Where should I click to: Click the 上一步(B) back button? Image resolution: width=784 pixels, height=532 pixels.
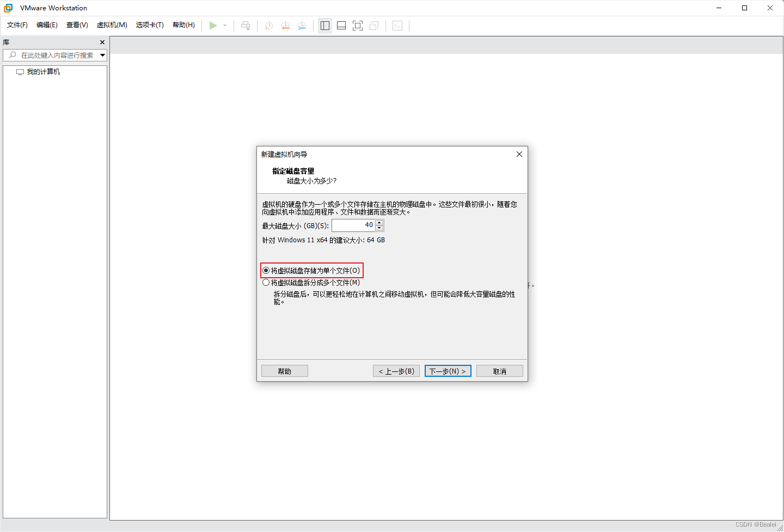(396, 371)
